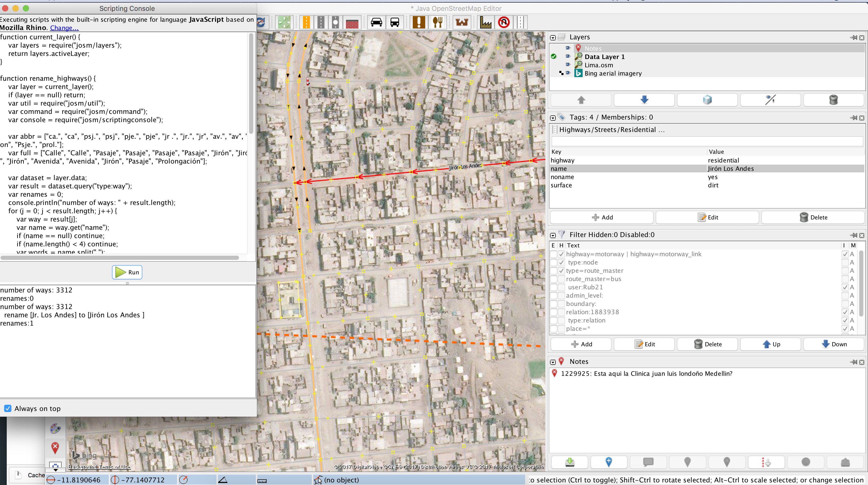Viewport: 868px width, 485px height.
Task: Collapse the Layers panel
Action: pos(553,37)
